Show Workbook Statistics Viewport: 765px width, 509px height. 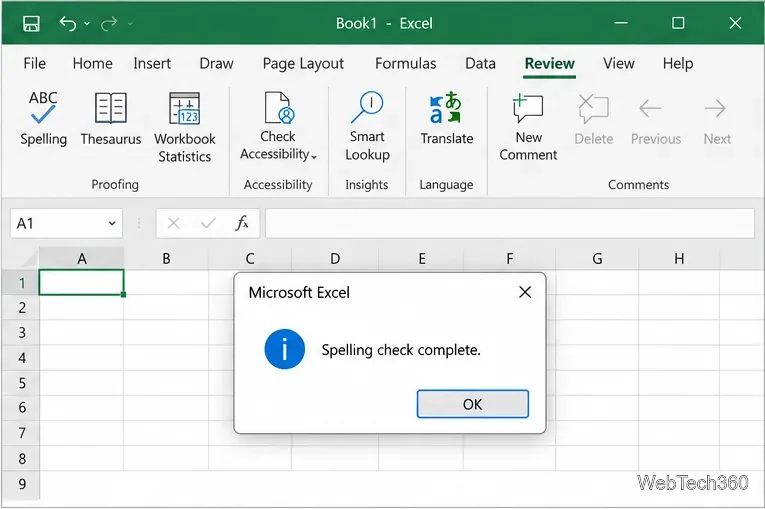pyautogui.click(x=184, y=127)
